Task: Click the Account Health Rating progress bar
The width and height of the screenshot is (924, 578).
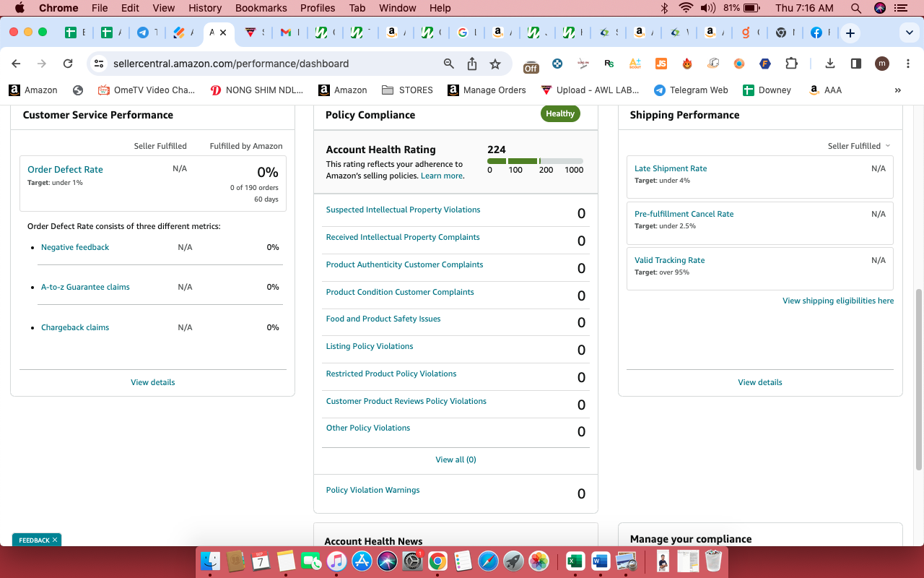Action: (535, 160)
